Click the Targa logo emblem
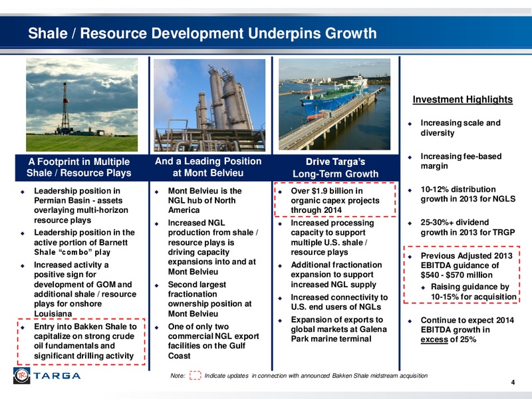 coord(22,376)
